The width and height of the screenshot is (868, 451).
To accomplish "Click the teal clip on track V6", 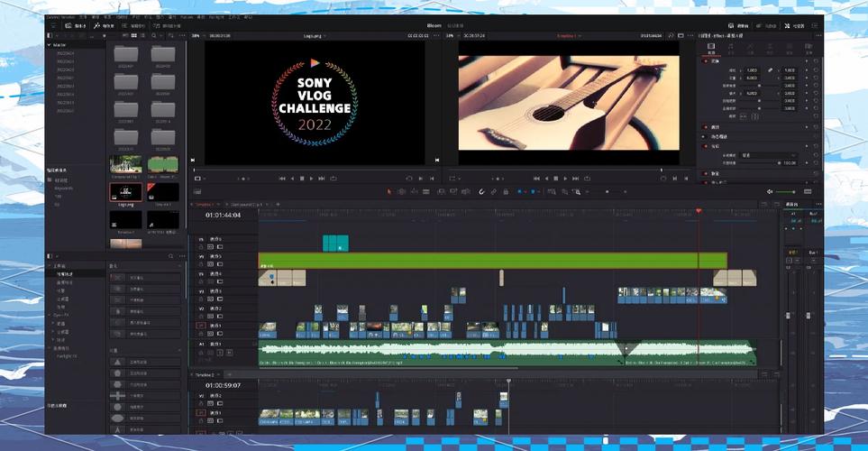I will click(x=335, y=244).
